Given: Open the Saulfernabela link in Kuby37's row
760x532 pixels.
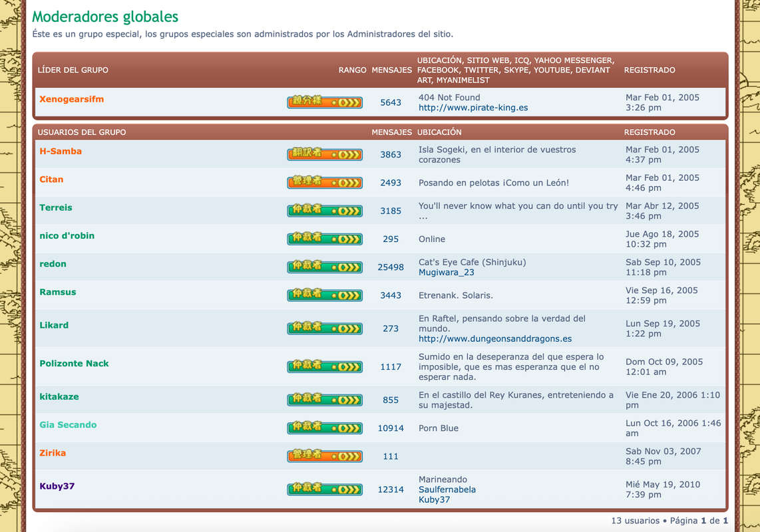Looking at the screenshot, I should pyautogui.click(x=447, y=489).
